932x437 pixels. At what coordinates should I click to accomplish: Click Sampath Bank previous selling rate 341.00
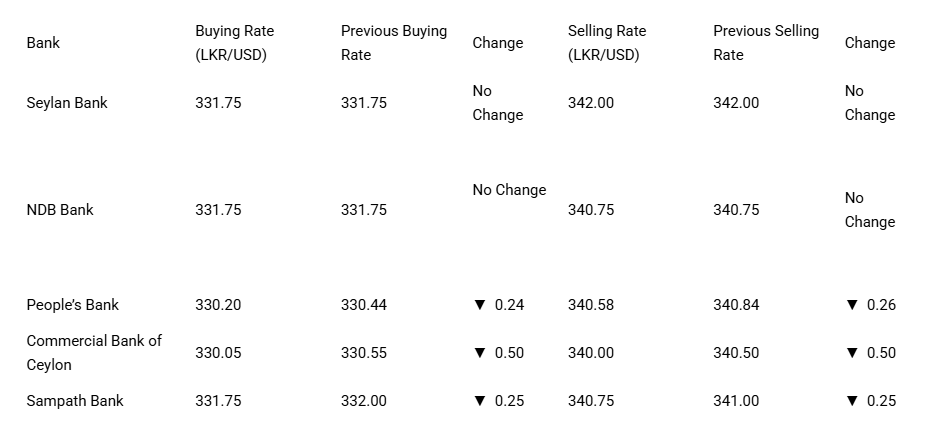(736, 401)
